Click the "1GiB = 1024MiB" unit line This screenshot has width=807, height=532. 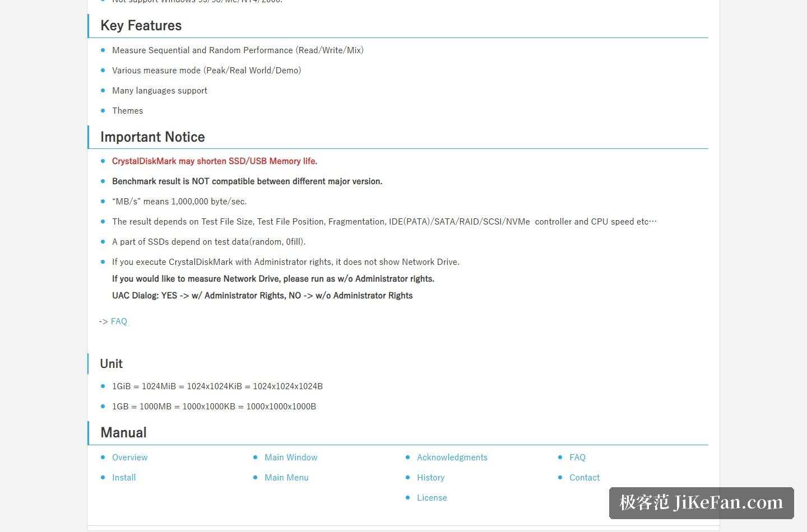point(217,386)
